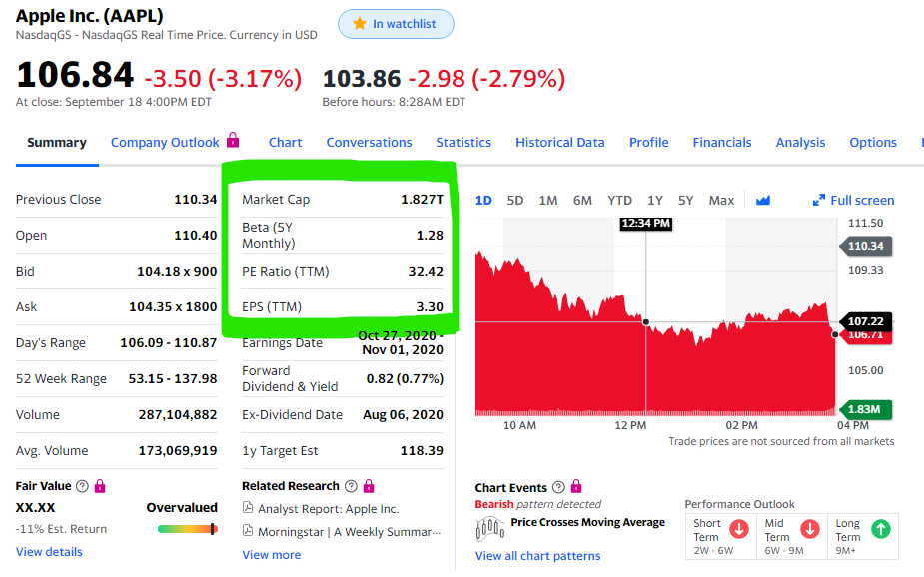Open Fair Value help question mark icon

point(83,486)
